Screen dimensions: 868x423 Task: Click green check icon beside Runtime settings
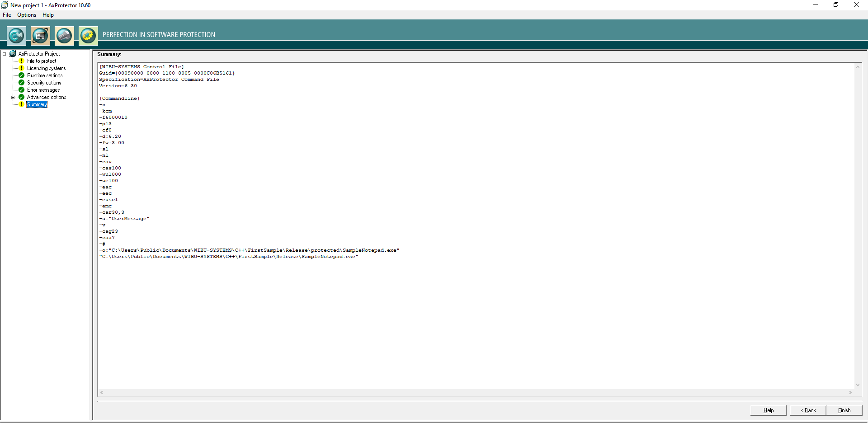click(x=21, y=75)
